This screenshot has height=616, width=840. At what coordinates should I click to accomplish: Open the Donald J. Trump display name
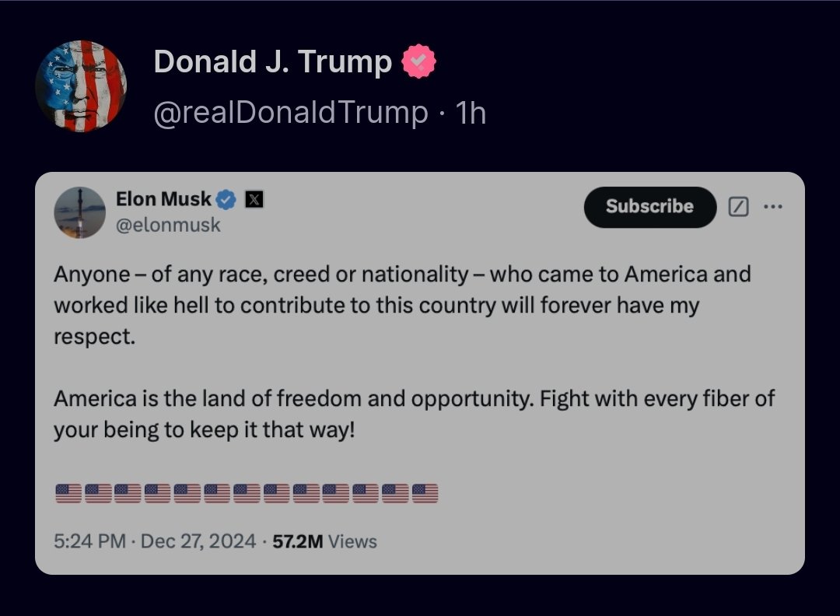273,62
